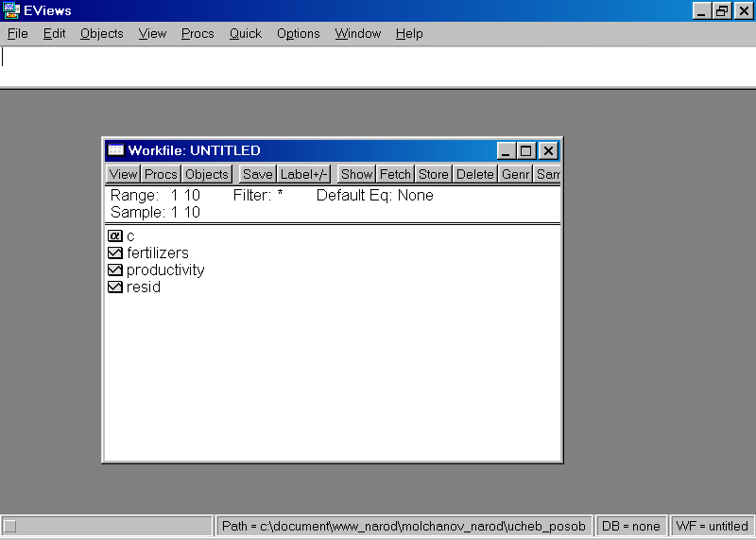
Task: Click the Delete button in Workfile toolbar
Action: 475,174
